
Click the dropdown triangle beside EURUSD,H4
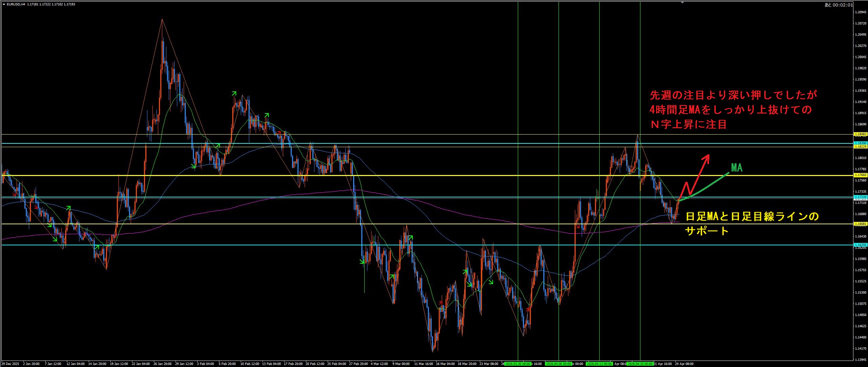(x=4, y=4)
